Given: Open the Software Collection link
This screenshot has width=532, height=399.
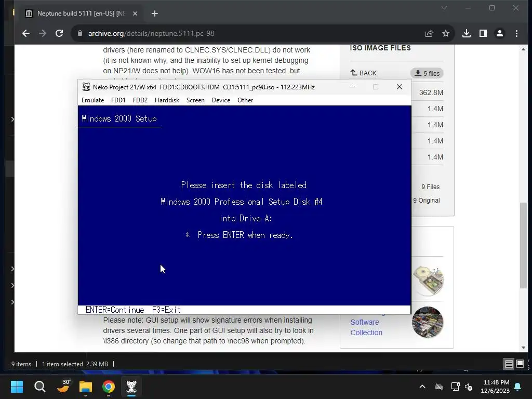Looking at the screenshot, I should tap(366, 327).
